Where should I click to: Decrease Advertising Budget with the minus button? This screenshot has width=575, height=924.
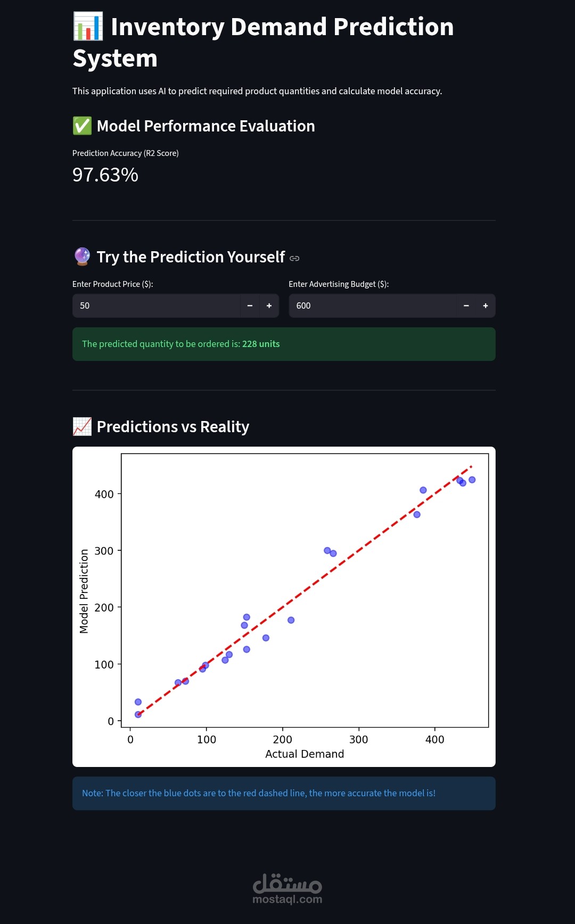[x=466, y=306]
